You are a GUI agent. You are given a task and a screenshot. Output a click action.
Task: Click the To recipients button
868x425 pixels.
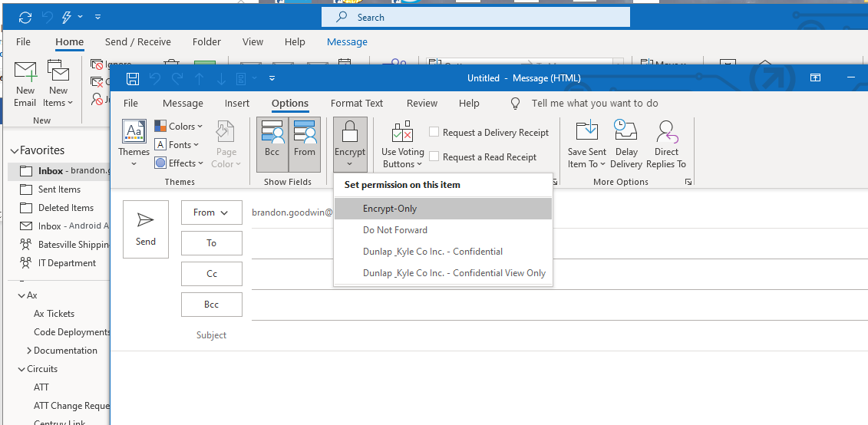[212, 243]
